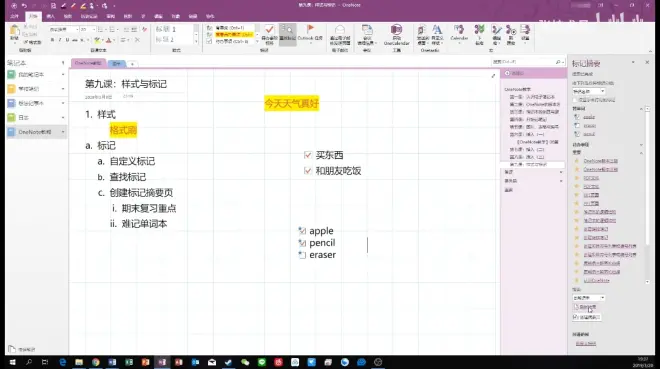The width and height of the screenshot is (660, 369).
Task: Switch to the Insert ribbon tab
Action: pos(51,16)
